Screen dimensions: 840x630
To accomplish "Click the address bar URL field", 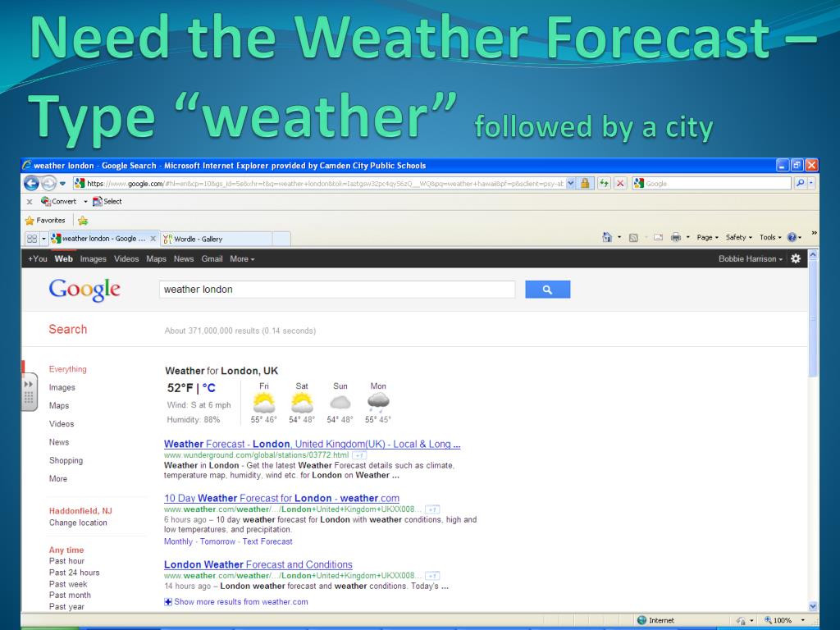I will pyautogui.click(x=319, y=184).
